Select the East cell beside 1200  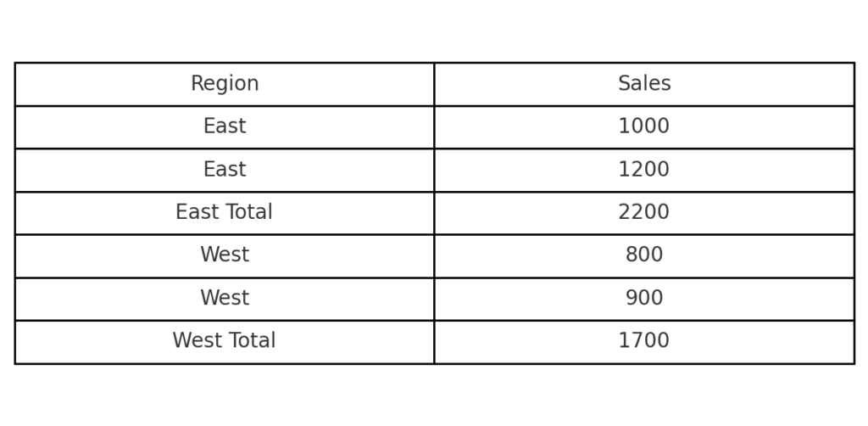point(225,170)
